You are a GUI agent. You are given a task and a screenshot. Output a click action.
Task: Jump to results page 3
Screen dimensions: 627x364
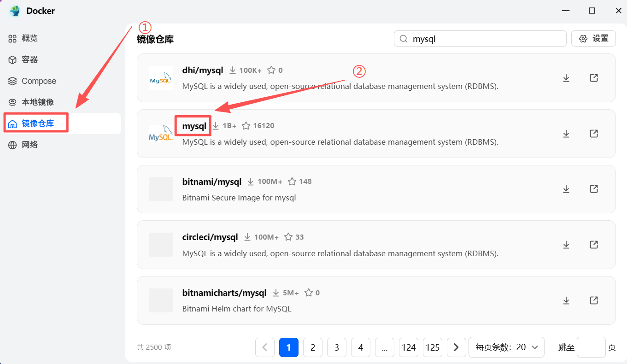point(337,347)
